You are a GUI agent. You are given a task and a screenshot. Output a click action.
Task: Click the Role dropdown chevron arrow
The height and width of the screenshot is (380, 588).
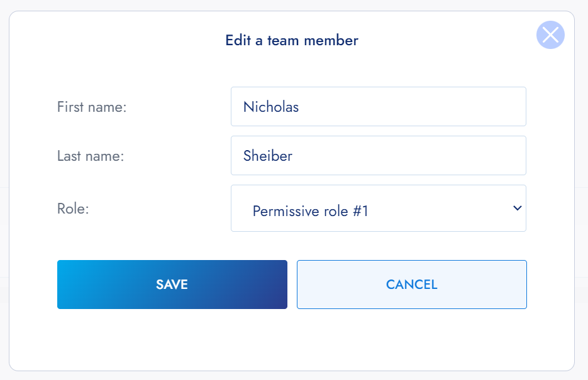(x=517, y=208)
